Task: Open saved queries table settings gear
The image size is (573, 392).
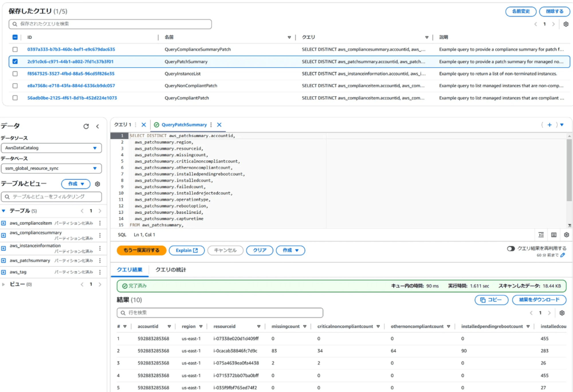Action: 566,24
